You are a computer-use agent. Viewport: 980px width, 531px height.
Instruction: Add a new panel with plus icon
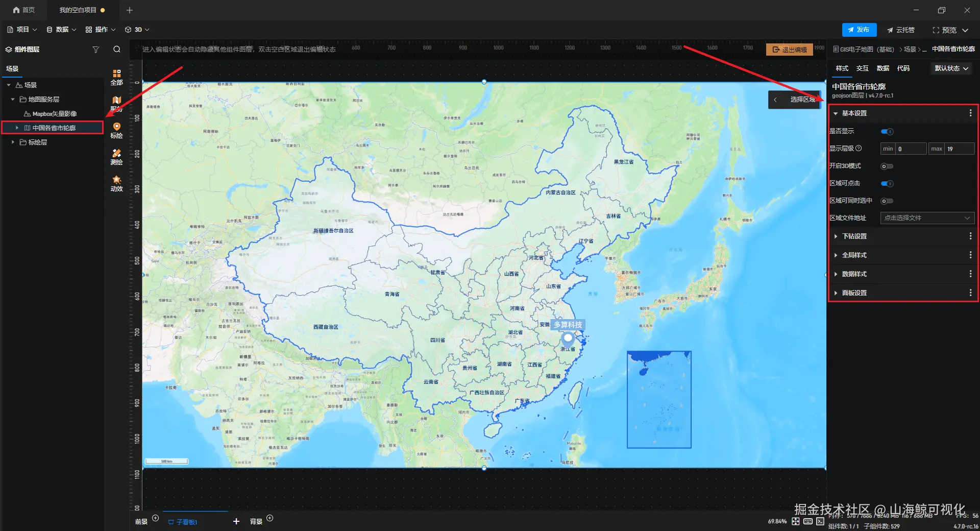point(236,521)
